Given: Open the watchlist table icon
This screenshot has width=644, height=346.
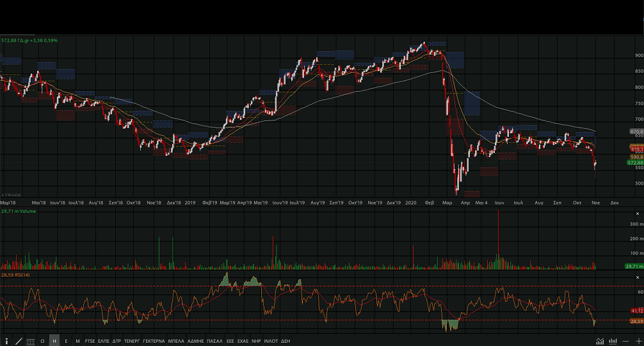Looking at the screenshot, I should coord(30,341).
